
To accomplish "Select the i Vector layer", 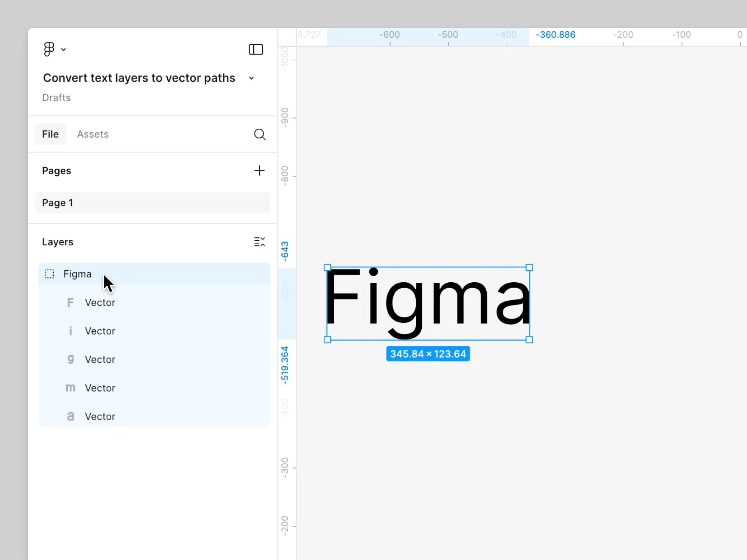I will click(x=100, y=331).
